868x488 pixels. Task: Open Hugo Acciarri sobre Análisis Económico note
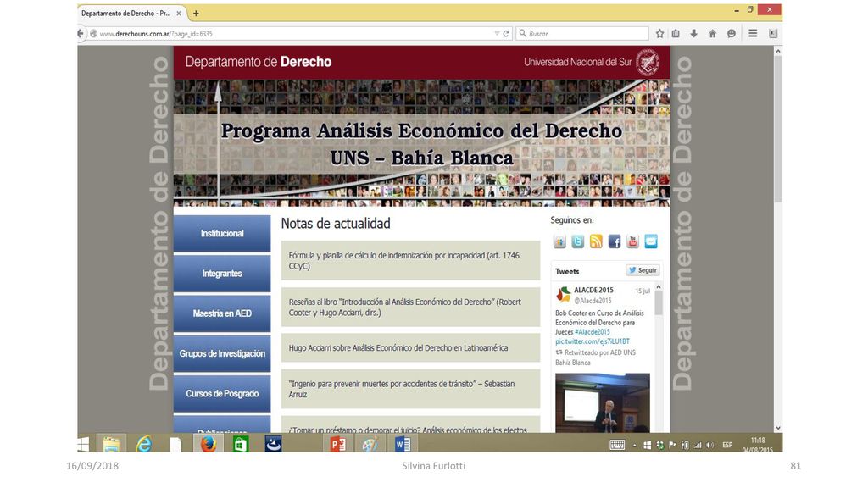click(410, 348)
